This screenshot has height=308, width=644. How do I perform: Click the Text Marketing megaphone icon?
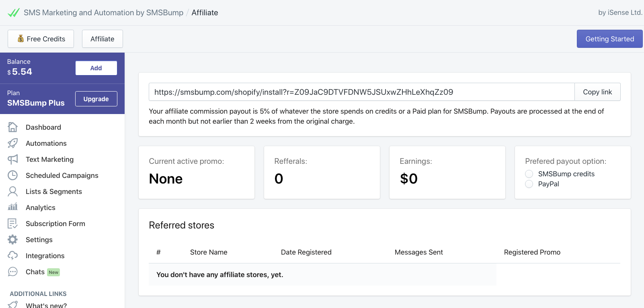(x=13, y=159)
